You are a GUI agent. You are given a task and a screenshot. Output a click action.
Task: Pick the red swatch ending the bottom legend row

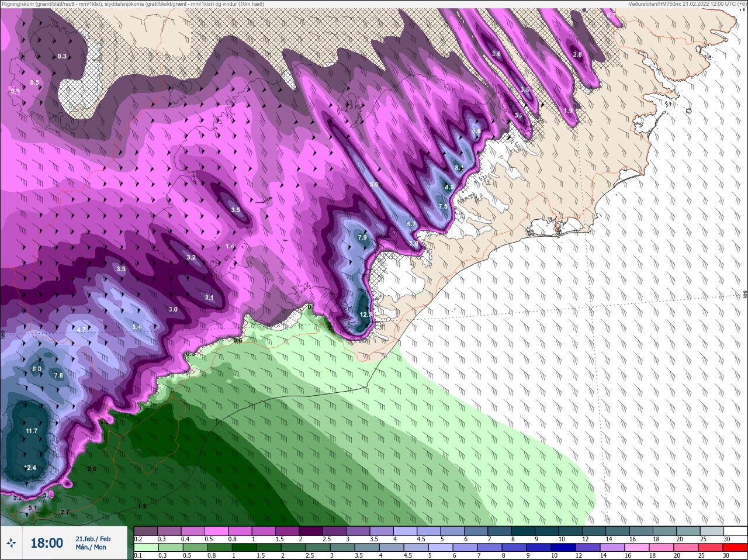[x=735, y=548]
